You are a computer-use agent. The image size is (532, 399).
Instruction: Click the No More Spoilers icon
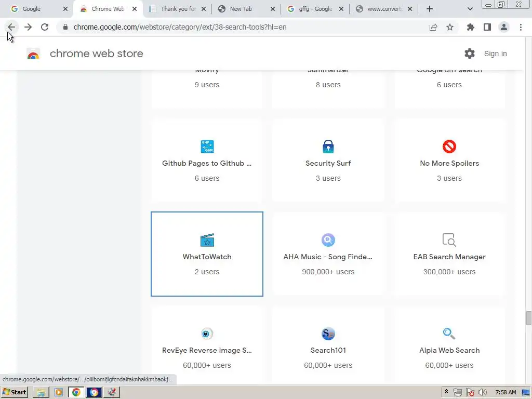449,147
